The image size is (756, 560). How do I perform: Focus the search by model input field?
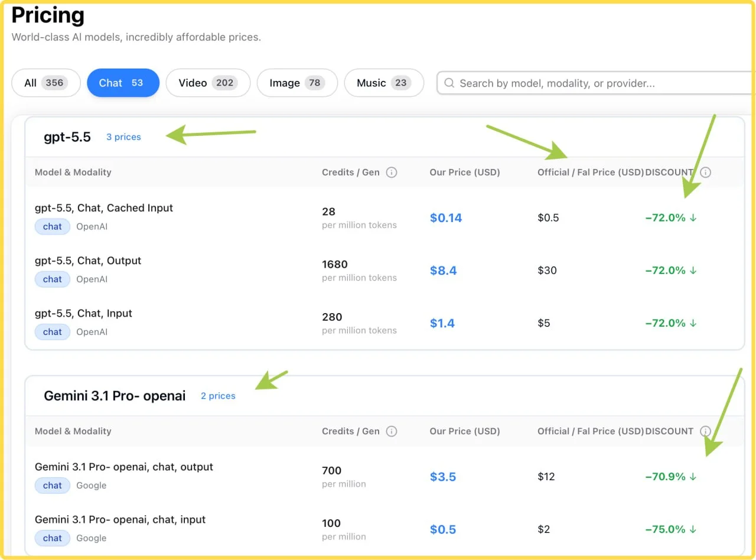tap(597, 83)
